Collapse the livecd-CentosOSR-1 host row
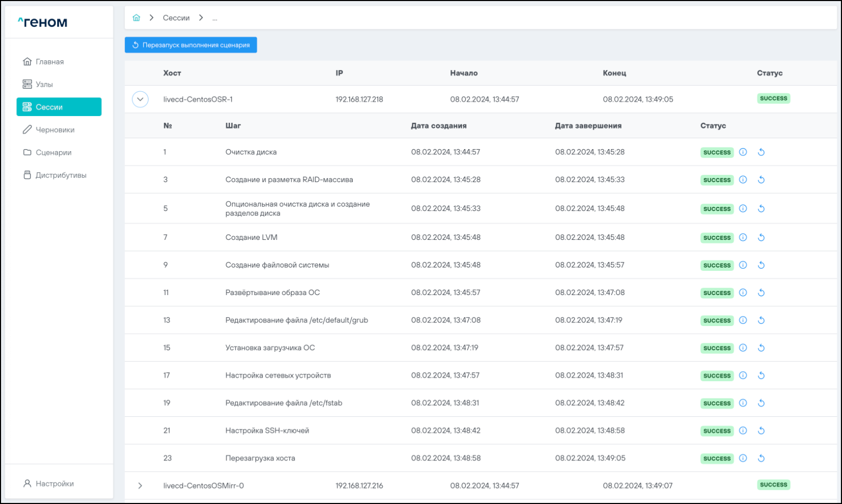Image resolution: width=842 pixels, height=504 pixels. (140, 99)
